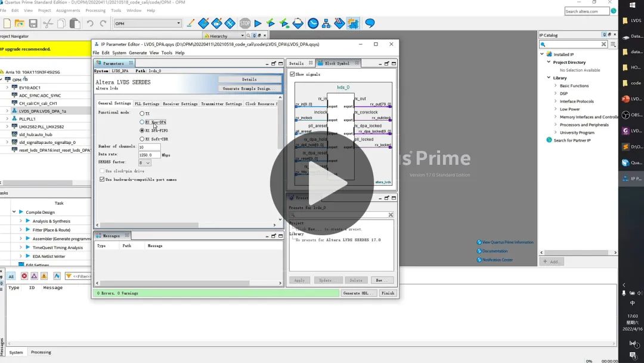Select the RX Soft-CDR radio button
This screenshot has width=644, height=363.
[142, 139]
